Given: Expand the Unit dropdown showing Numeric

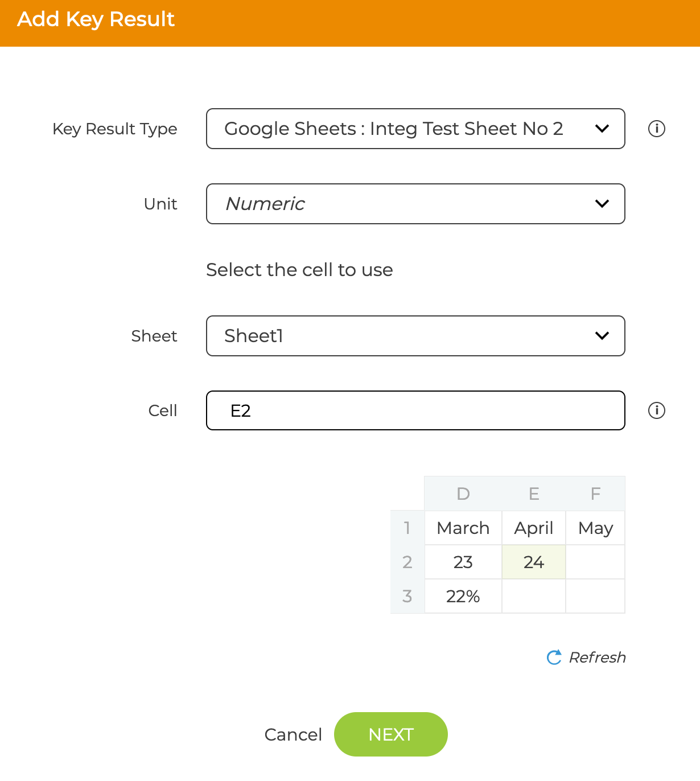Looking at the screenshot, I should click(x=415, y=204).
